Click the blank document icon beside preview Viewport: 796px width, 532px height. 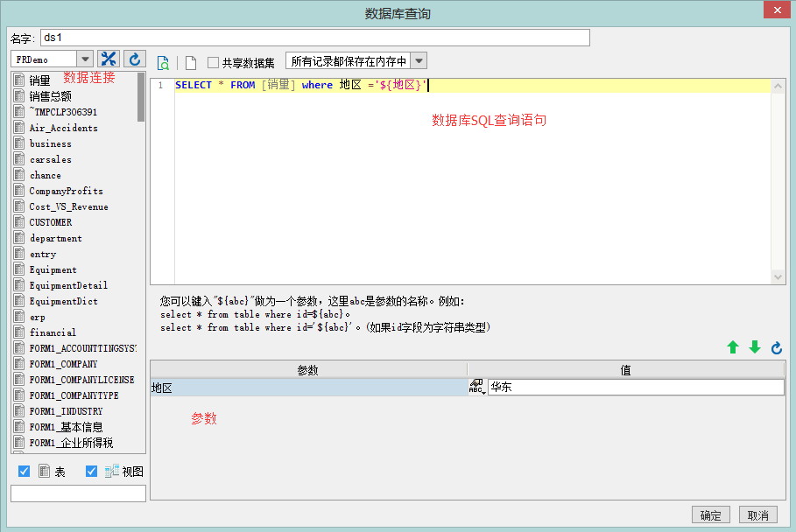[191, 63]
